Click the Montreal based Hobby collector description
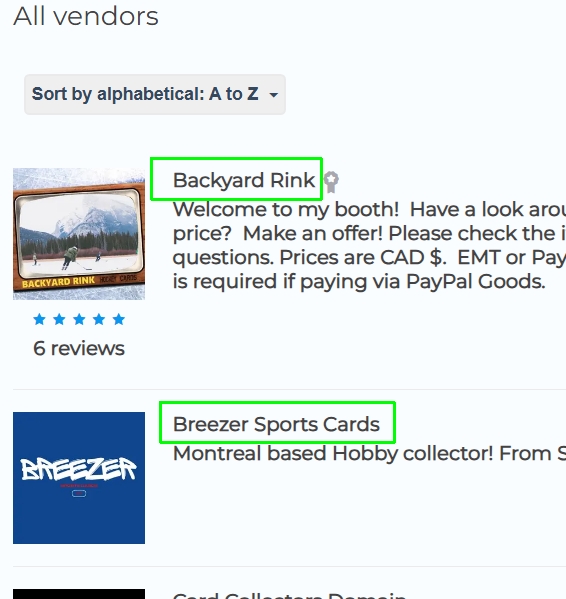 369,453
